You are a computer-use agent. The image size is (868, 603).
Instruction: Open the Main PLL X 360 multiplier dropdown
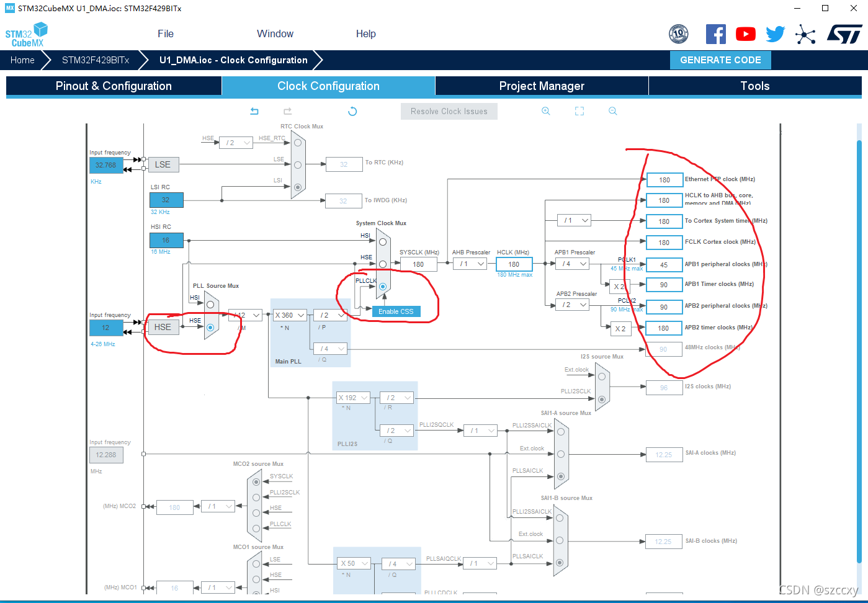pos(290,315)
